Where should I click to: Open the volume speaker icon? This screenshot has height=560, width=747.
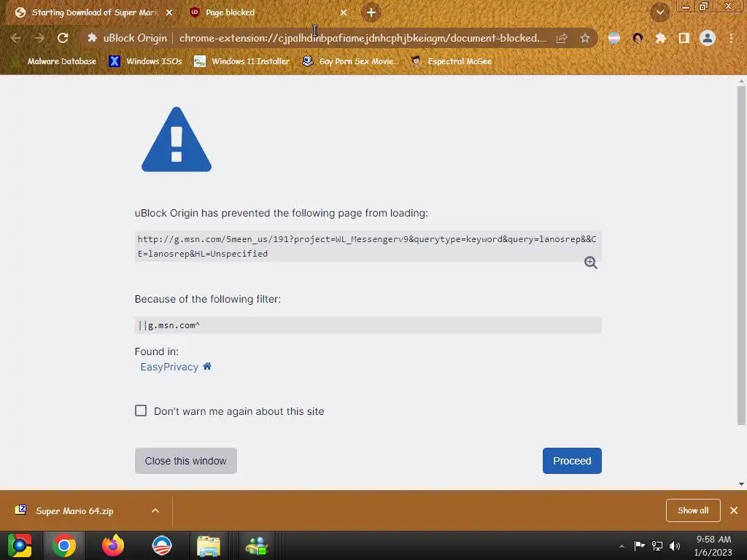[675, 545]
